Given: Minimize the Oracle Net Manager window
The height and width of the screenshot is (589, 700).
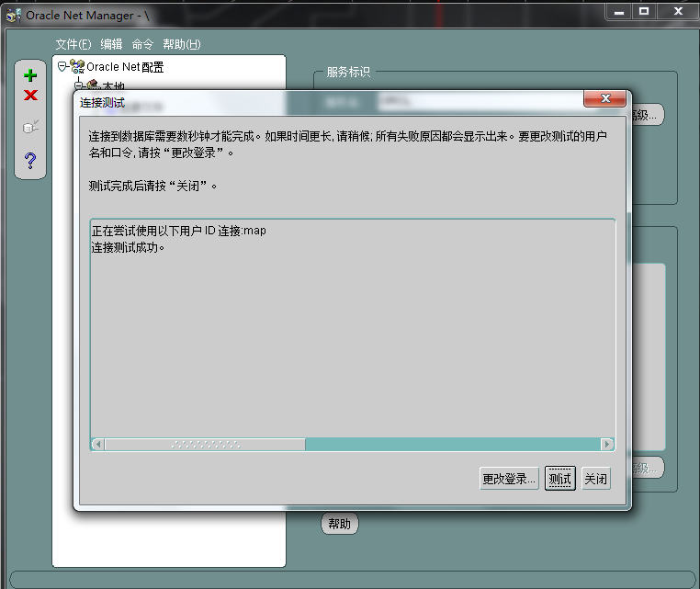Looking at the screenshot, I should 619,12.
